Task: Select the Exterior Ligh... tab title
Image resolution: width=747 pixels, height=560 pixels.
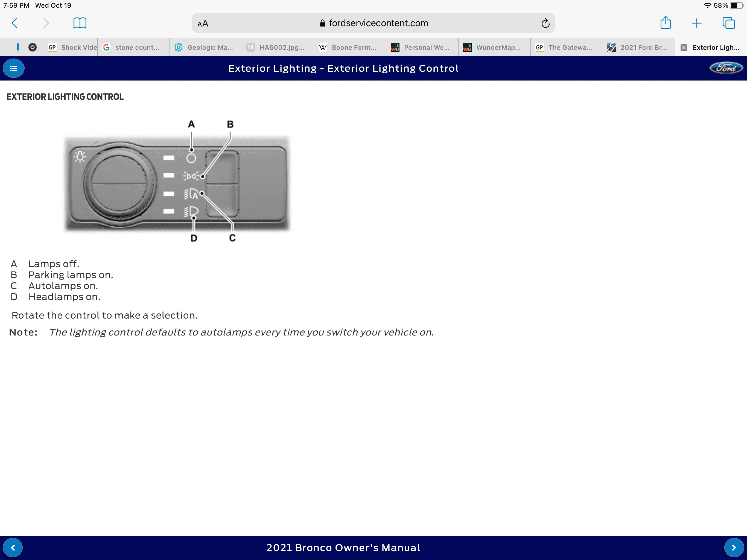Action: pyautogui.click(x=716, y=47)
